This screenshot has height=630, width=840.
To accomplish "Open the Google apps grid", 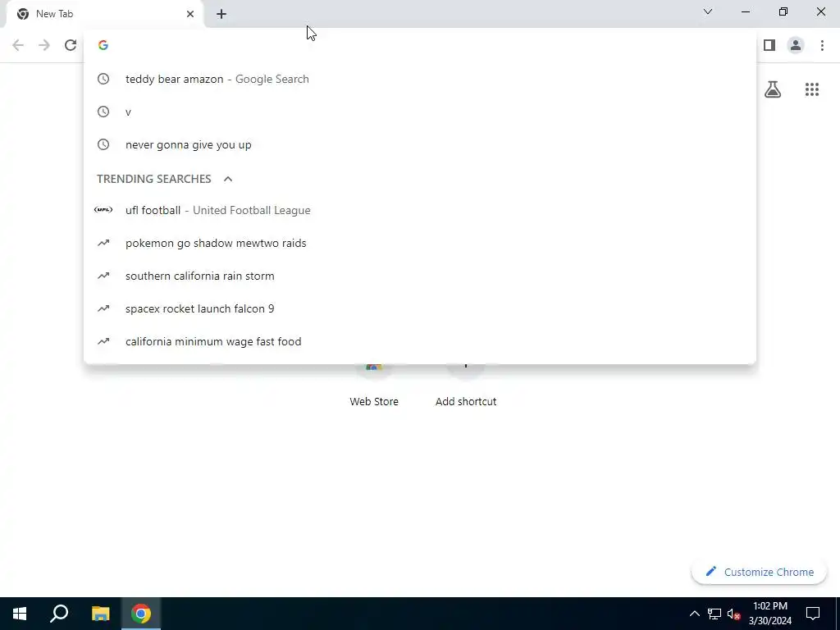I will (812, 89).
